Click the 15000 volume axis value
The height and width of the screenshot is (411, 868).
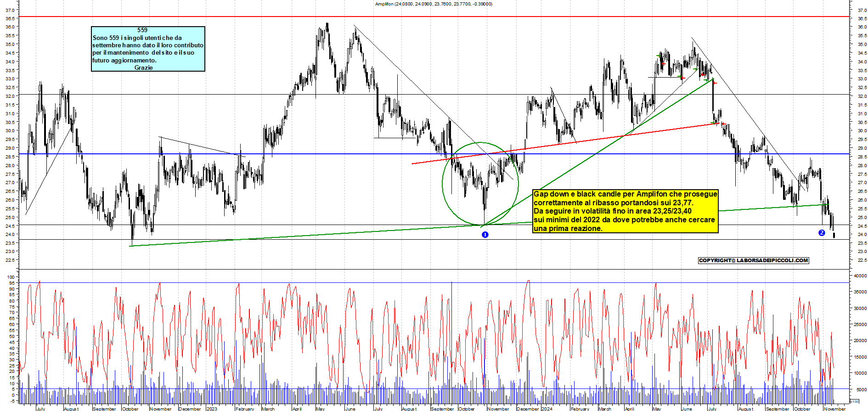pyautogui.click(x=860, y=357)
